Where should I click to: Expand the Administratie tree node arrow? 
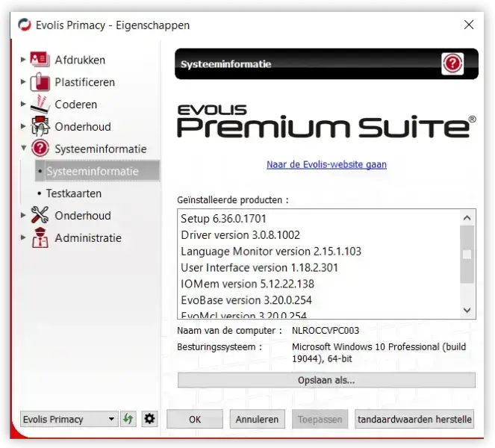22,237
